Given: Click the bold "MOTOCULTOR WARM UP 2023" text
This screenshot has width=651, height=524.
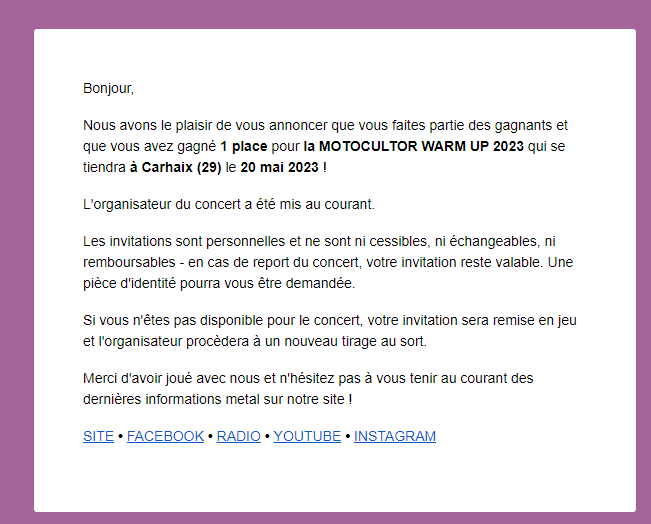Looking at the screenshot, I should tap(421, 146).
